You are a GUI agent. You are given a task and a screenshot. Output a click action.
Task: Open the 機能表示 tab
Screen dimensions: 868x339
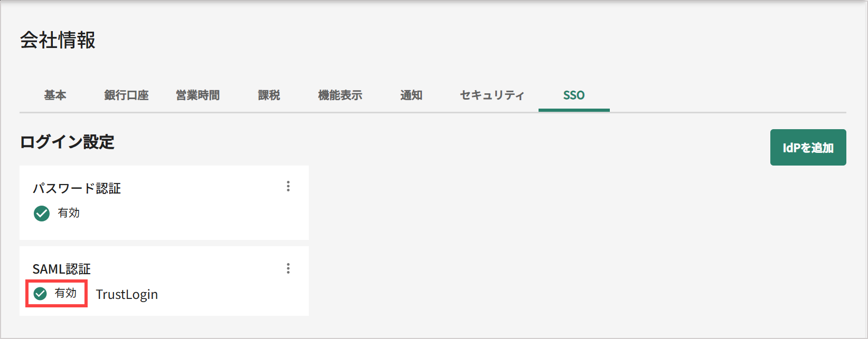point(340,95)
